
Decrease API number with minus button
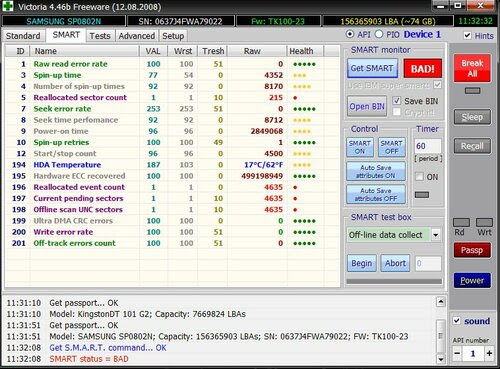(x=457, y=353)
